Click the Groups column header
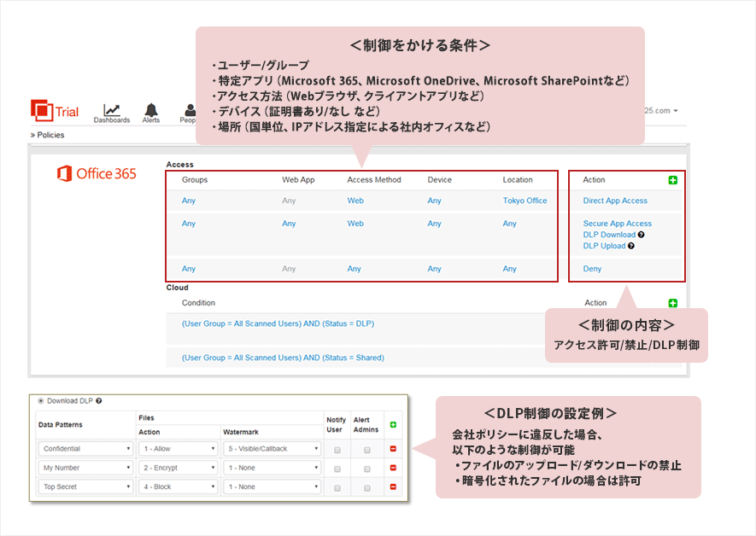 click(x=195, y=179)
